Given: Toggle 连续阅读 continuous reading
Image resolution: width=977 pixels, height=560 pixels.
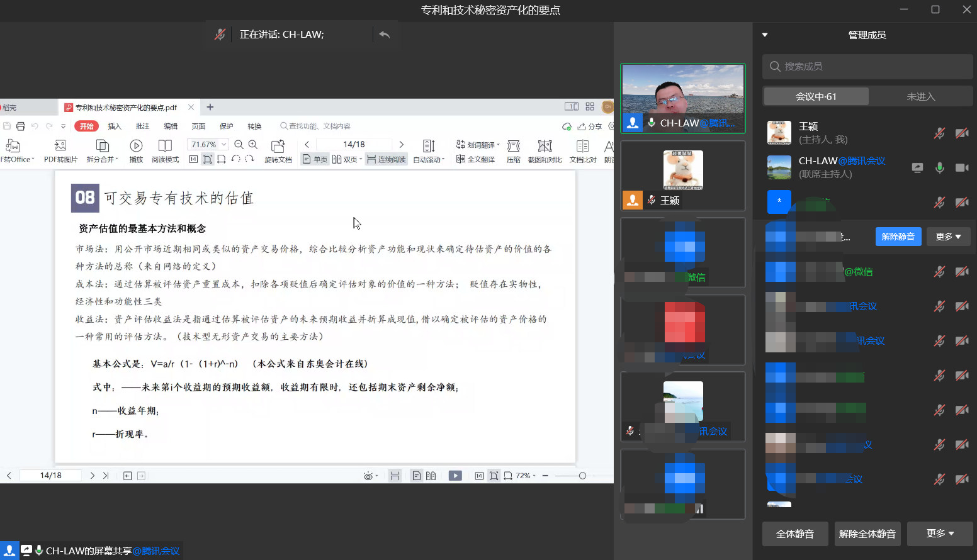Looking at the screenshot, I should click(386, 159).
